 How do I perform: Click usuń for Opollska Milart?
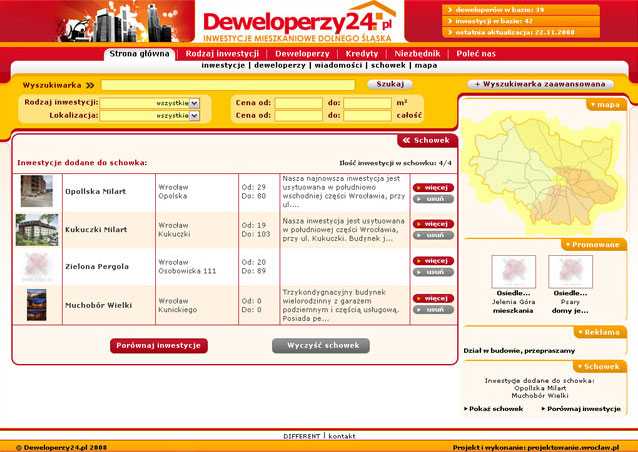433,199
